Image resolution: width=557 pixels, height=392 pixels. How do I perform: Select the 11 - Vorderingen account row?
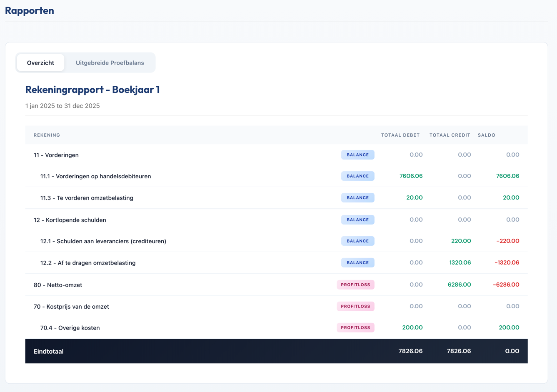56,155
